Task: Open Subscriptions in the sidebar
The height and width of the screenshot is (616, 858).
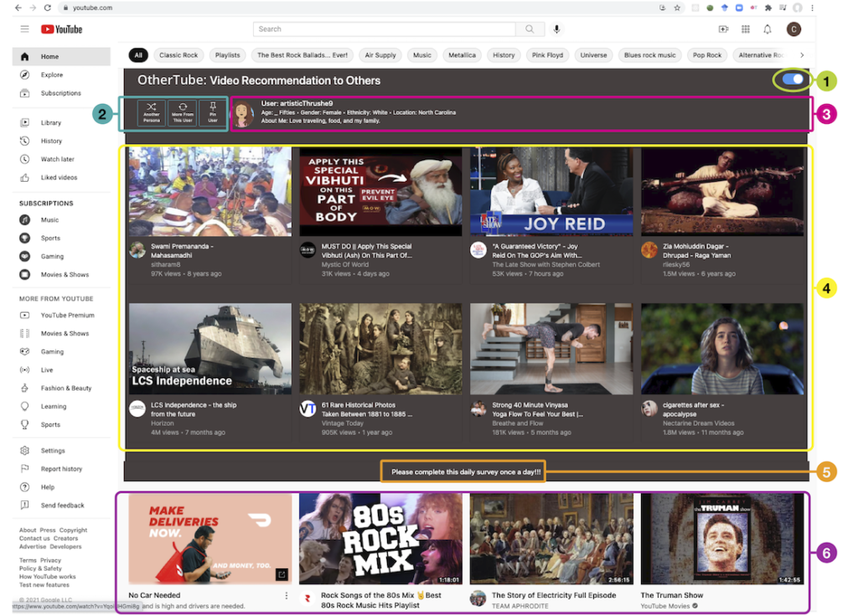Action: point(61,93)
